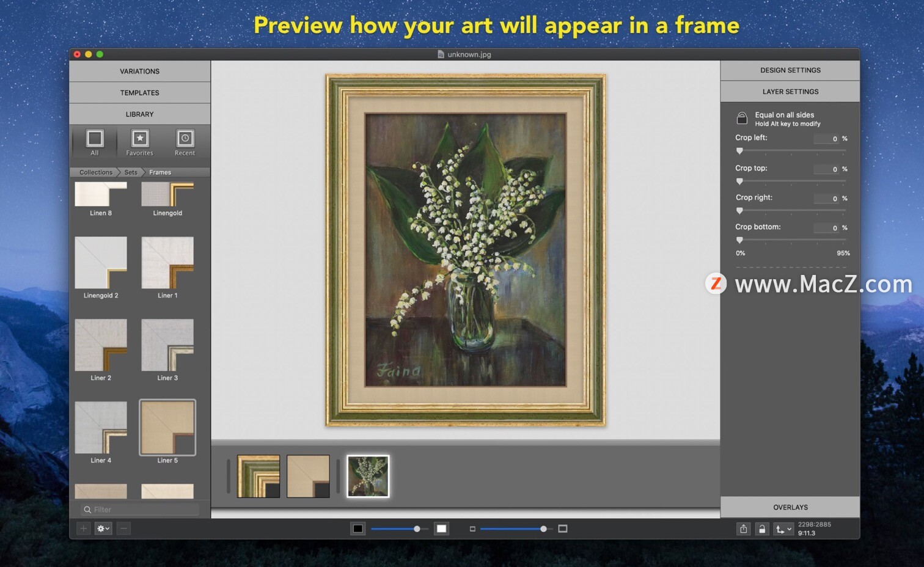Open the LIBRARY panel

(x=139, y=114)
